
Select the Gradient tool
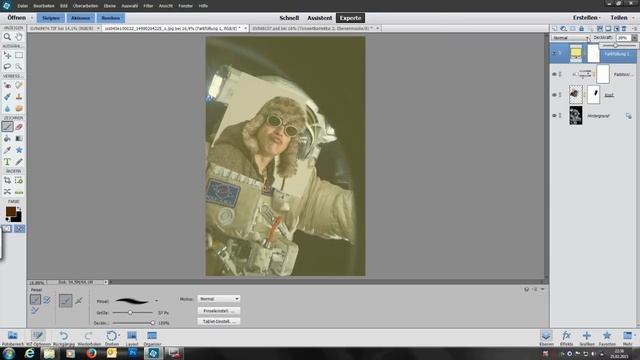coord(19,138)
